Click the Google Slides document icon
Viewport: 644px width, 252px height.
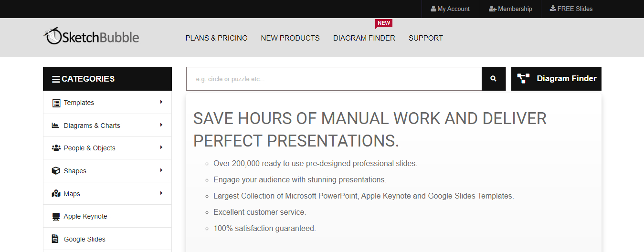click(56, 239)
